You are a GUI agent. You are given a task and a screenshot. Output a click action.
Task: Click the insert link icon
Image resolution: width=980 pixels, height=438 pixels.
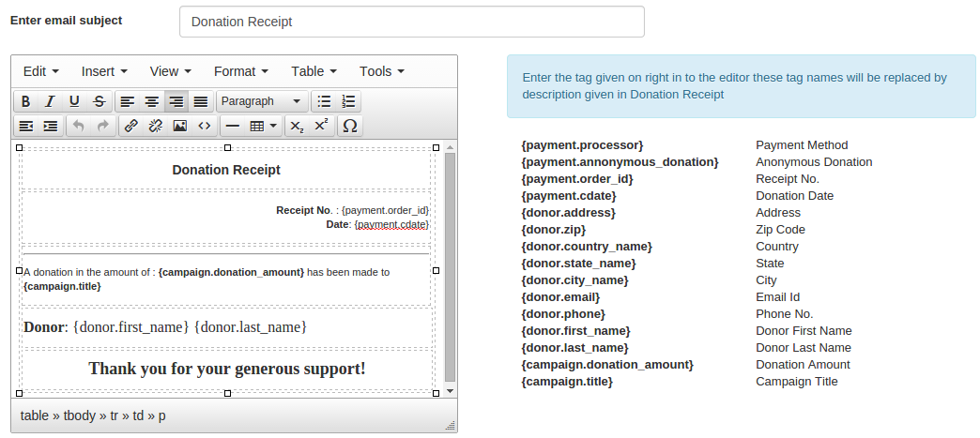[131, 126]
